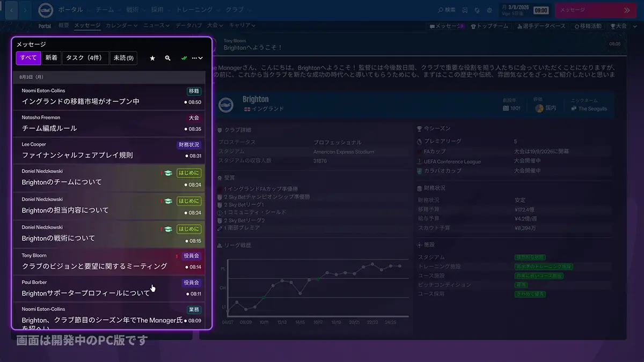Click The Seagulls nickname

(x=592, y=108)
